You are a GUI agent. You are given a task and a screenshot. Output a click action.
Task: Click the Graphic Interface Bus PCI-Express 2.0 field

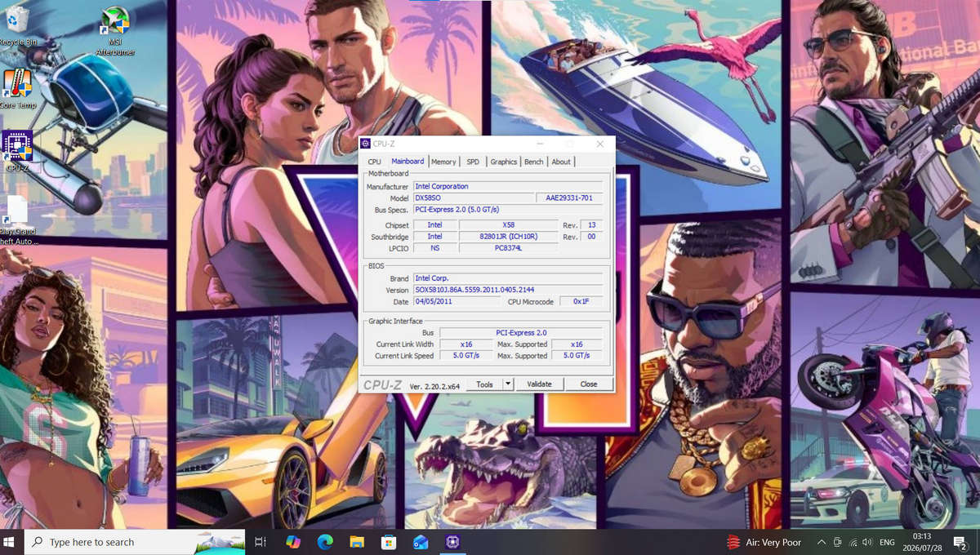(521, 332)
